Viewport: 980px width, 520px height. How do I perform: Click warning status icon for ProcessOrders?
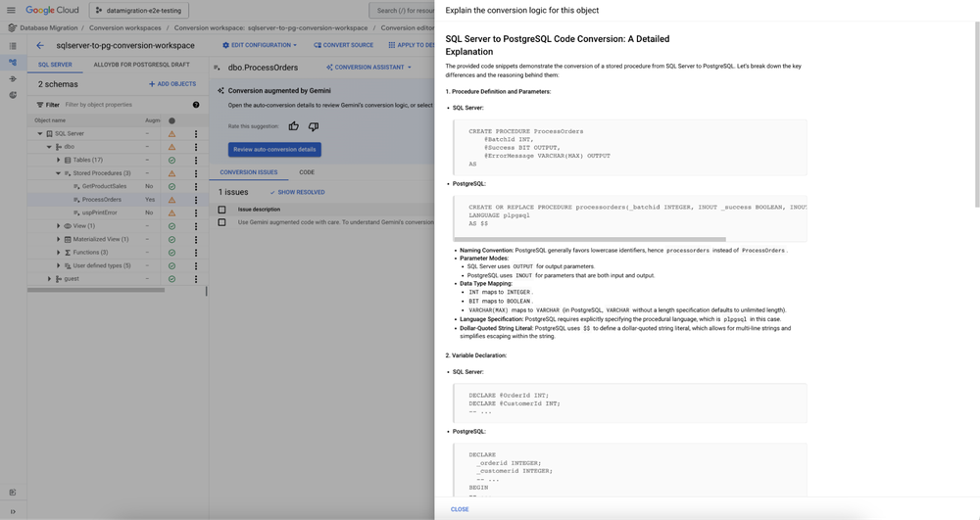coord(171,200)
